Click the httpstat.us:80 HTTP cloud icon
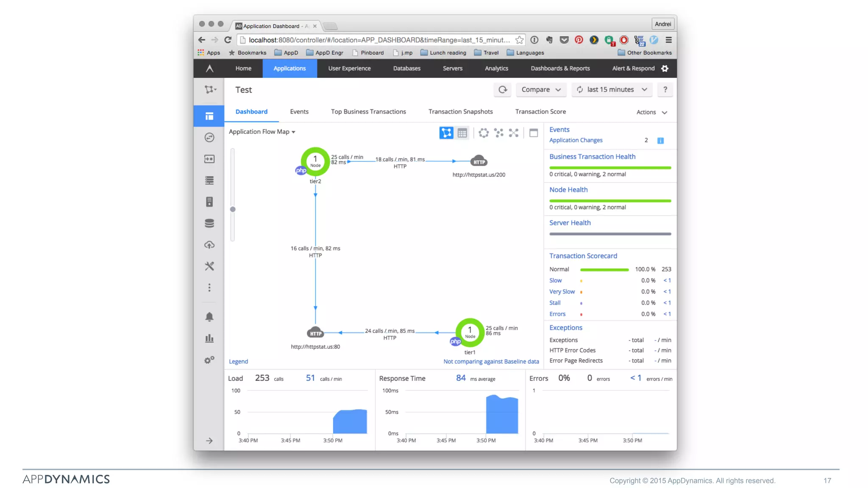Screen dimensions: 868x488 (315, 333)
